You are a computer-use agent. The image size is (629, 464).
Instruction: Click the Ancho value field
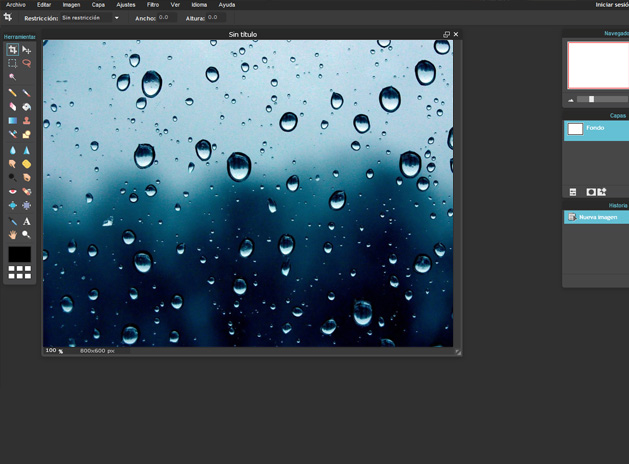(167, 18)
